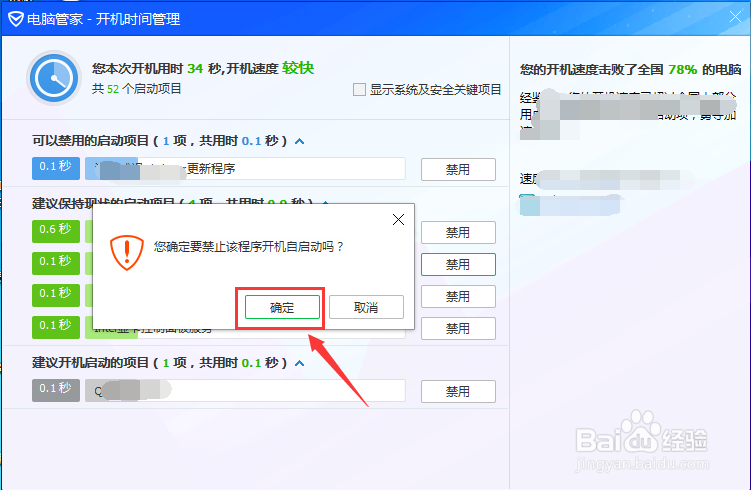Click 禁用 for the 控制面板服务 item
751x490 pixels.
pos(458,329)
